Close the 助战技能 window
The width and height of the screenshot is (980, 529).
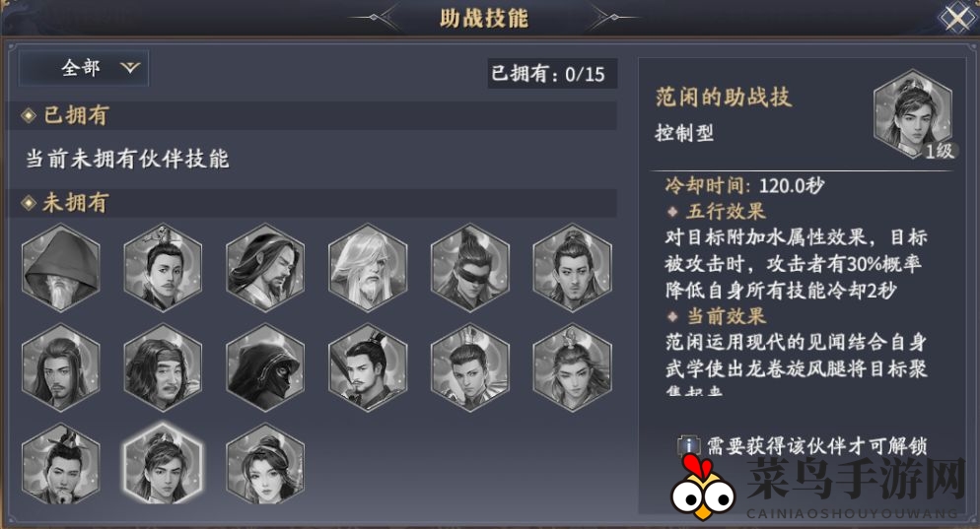click(957, 18)
